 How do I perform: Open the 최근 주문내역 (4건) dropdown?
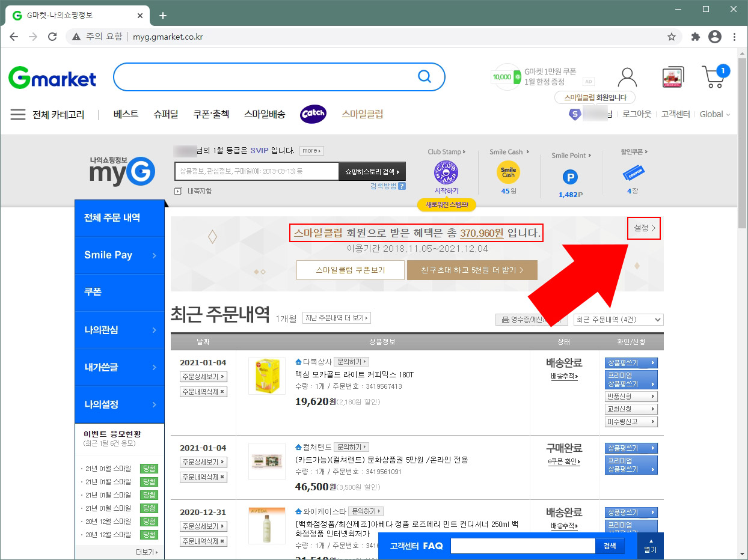click(618, 320)
